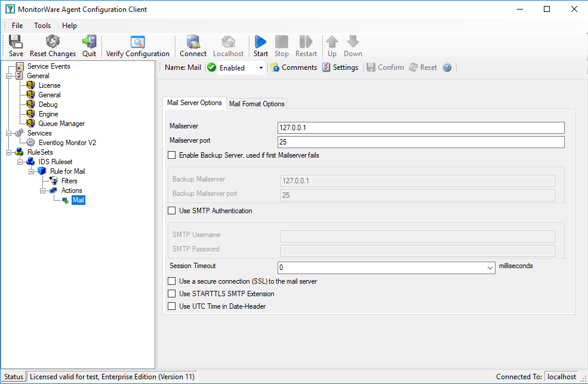588x384 pixels.
Task: Select the License node
Action: (x=50, y=85)
